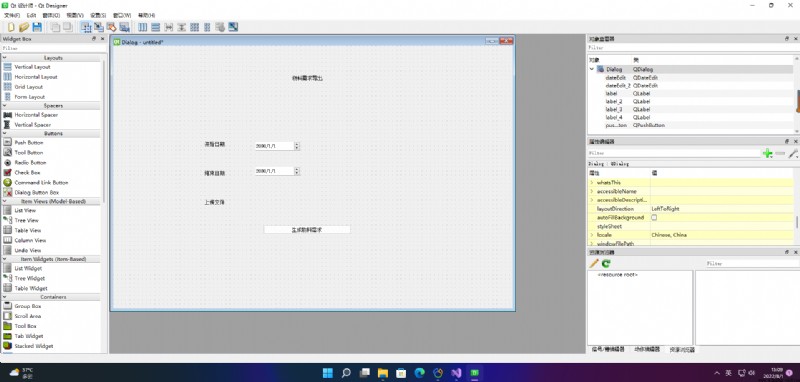Viewport: 800px width, 382px height.
Task: Switch to Edit Buddies mode
Action: click(x=112, y=27)
